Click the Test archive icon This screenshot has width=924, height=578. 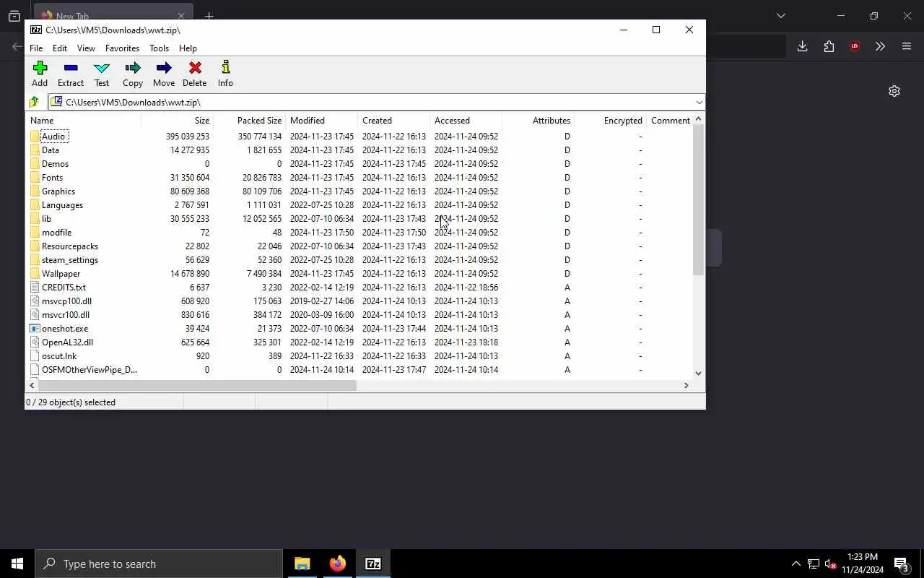[102, 68]
